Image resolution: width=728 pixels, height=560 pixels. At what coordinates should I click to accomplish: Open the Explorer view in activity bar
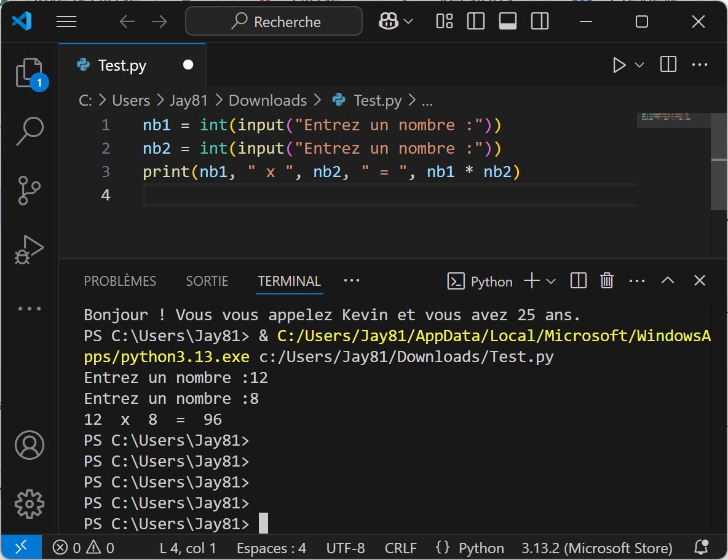tap(29, 73)
